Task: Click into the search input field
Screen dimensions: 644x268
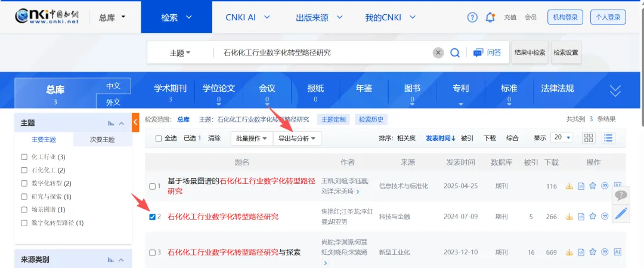Action: pos(324,53)
